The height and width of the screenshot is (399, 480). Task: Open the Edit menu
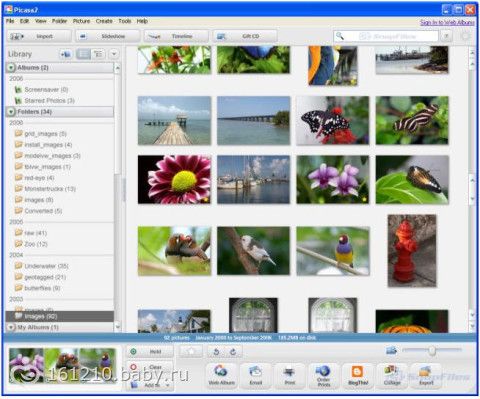click(x=24, y=21)
